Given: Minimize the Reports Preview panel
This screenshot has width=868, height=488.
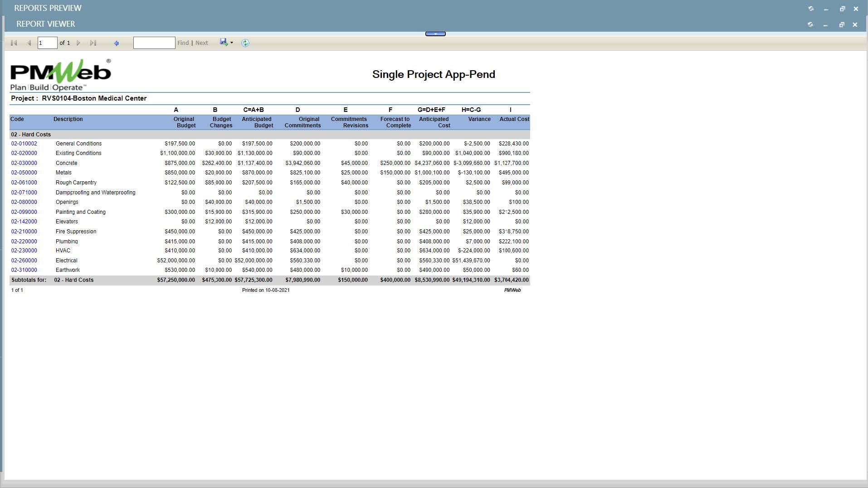Looking at the screenshot, I should click(x=826, y=9).
